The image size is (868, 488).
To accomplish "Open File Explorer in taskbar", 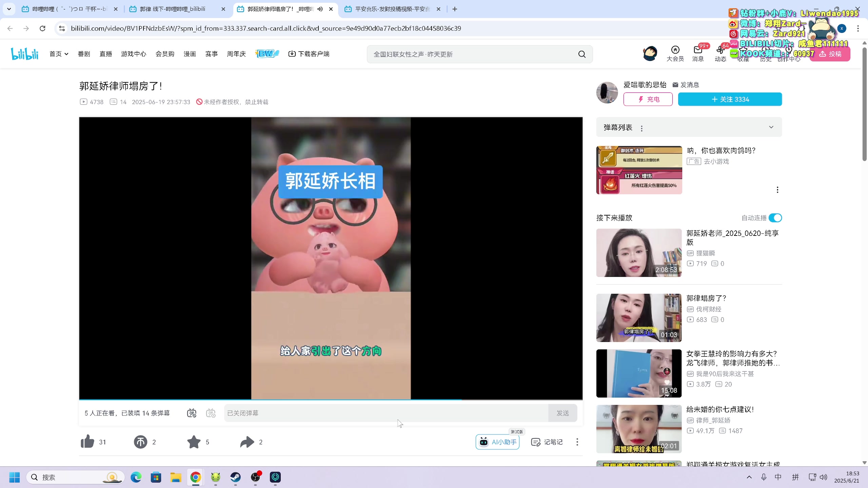I will (x=176, y=477).
